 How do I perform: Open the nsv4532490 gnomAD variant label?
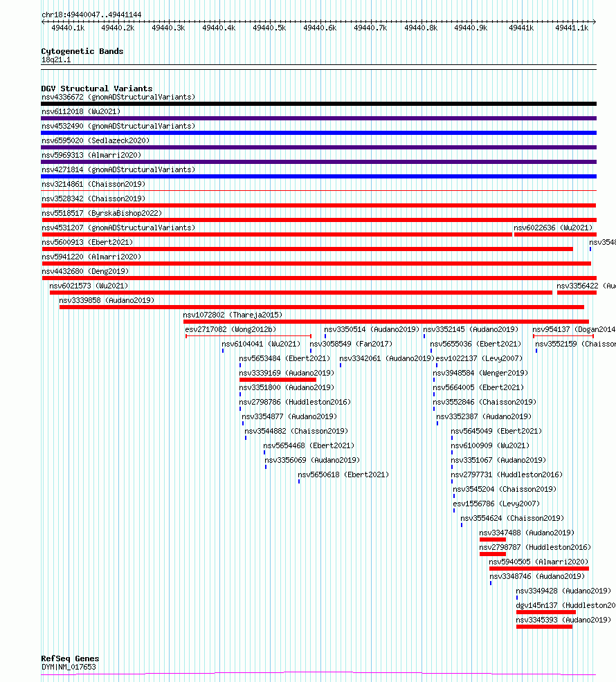118,126
